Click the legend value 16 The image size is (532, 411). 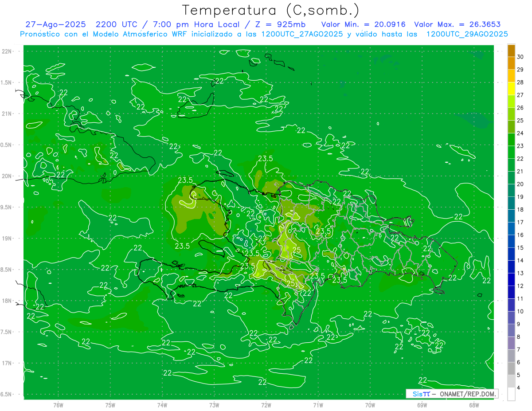coord(520,235)
